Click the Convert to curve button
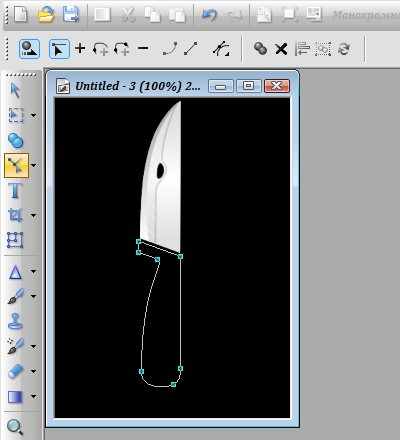Screen dimensions: 400x440 pos(170,49)
